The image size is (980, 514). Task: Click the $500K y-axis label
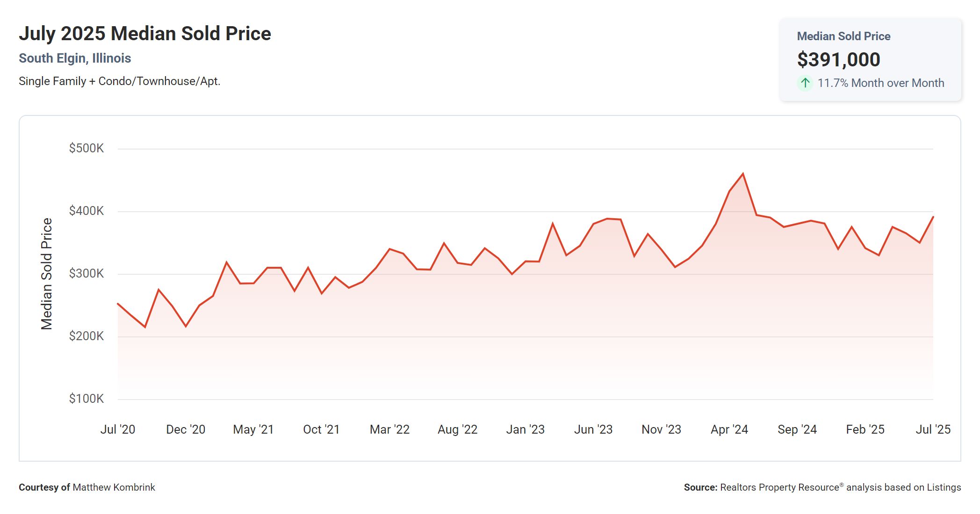coord(86,148)
